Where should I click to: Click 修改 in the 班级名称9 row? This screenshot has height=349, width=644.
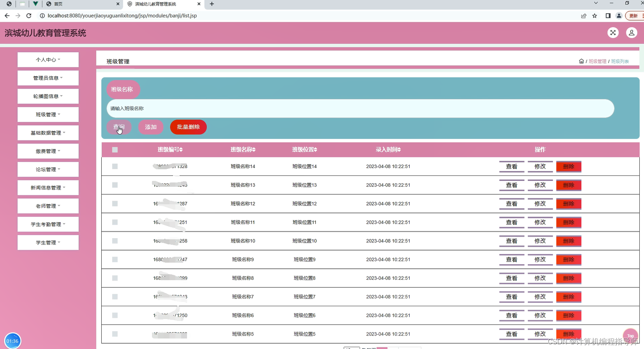(x=540, y=260)
